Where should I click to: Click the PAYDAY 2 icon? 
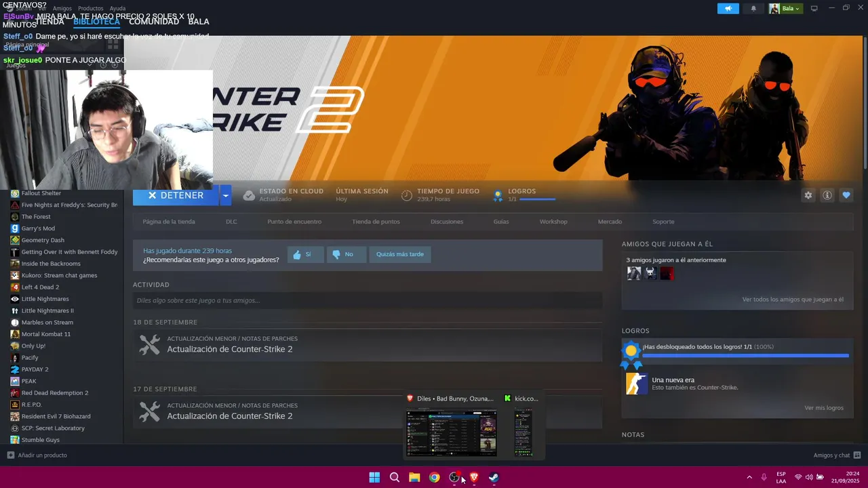click(15, 369)
